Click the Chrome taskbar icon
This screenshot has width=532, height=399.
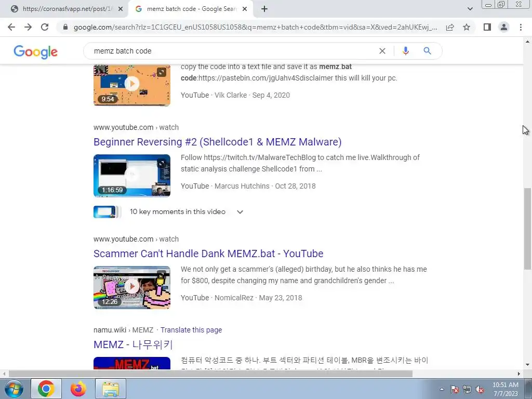pos(46,389)
